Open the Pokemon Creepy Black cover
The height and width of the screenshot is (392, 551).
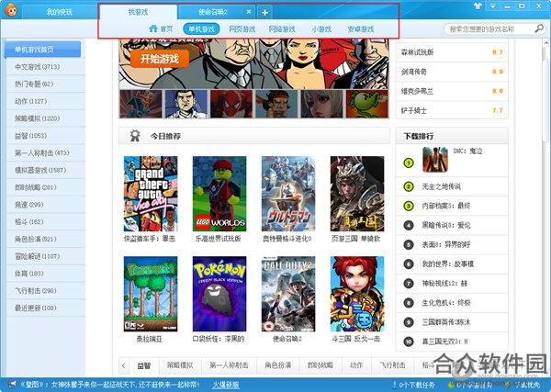click(x=219, y=294)
